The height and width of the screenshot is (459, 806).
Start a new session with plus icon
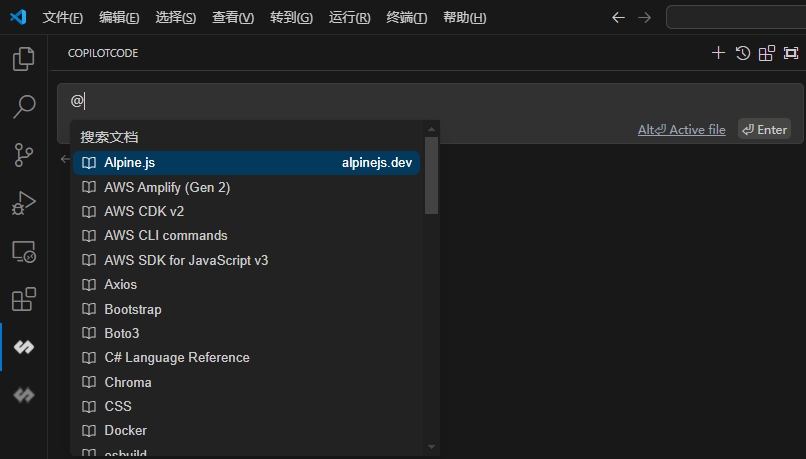click(x=717, y=53)
